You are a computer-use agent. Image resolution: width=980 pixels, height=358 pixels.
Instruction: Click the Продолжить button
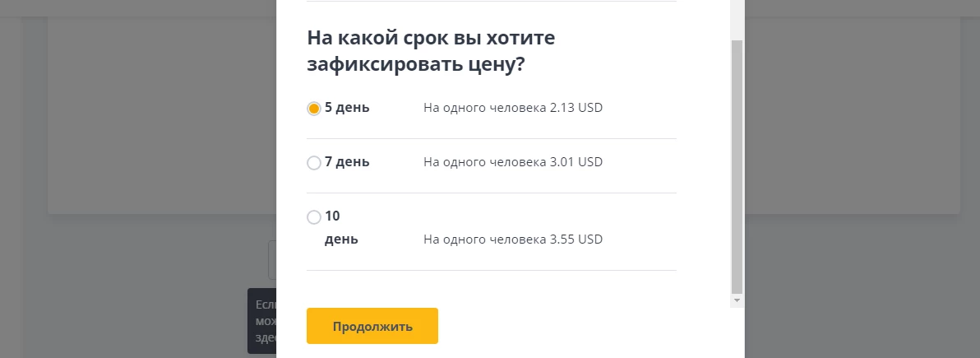pos(372,326)
